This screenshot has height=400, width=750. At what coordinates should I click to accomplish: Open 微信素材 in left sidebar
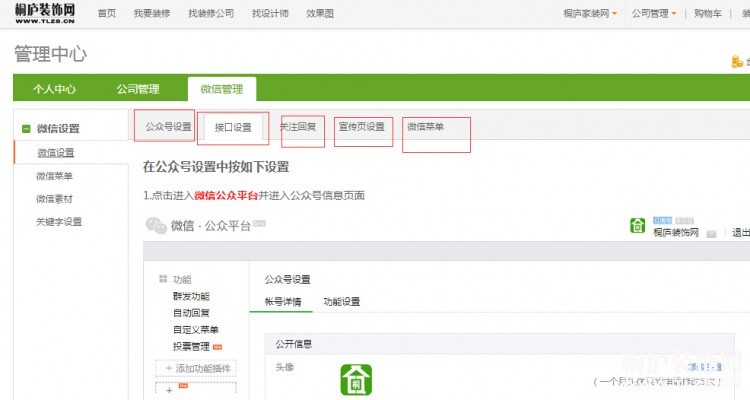point(54,198)
